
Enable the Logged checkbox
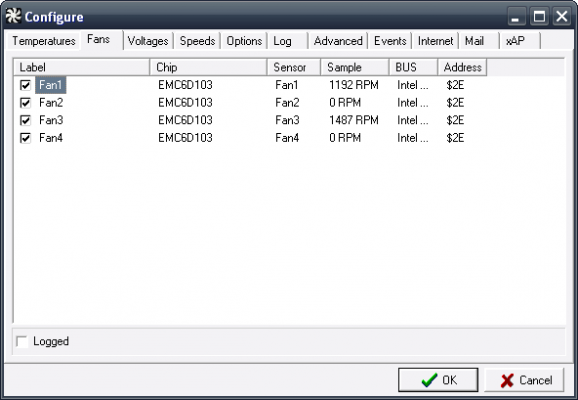pyautogui.click(x=22, y=341)
